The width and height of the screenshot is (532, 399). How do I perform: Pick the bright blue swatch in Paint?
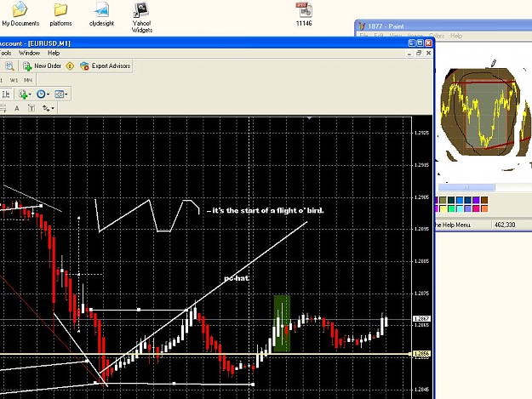pyautogui.click(x=460, y=200)
